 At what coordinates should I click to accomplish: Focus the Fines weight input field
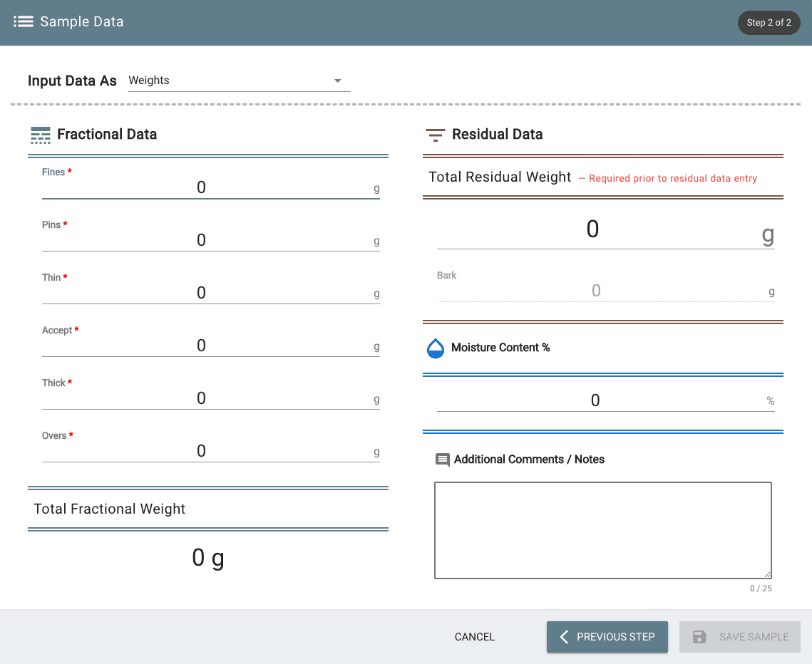[211, 187]
